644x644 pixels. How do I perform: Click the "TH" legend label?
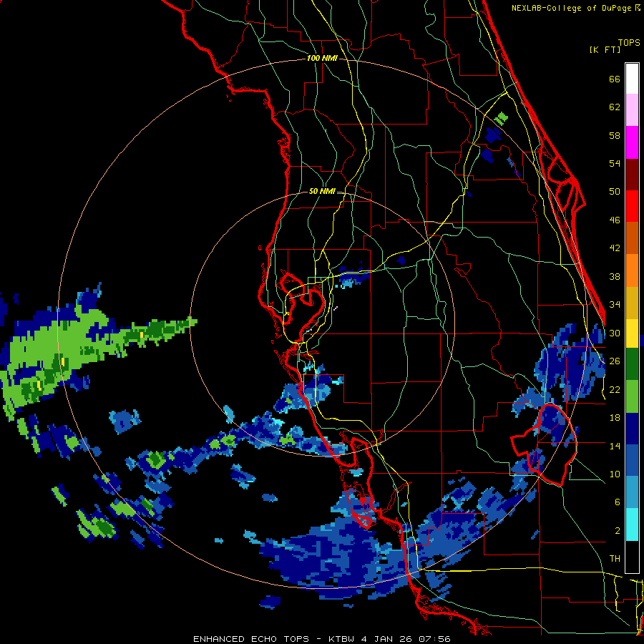[x=615, y=559]
